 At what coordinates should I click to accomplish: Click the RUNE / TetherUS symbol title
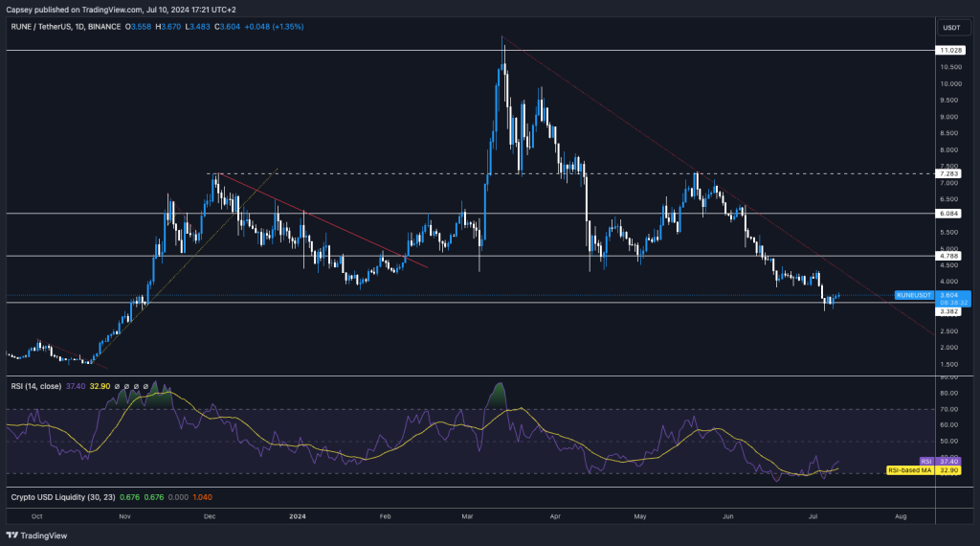59,27
